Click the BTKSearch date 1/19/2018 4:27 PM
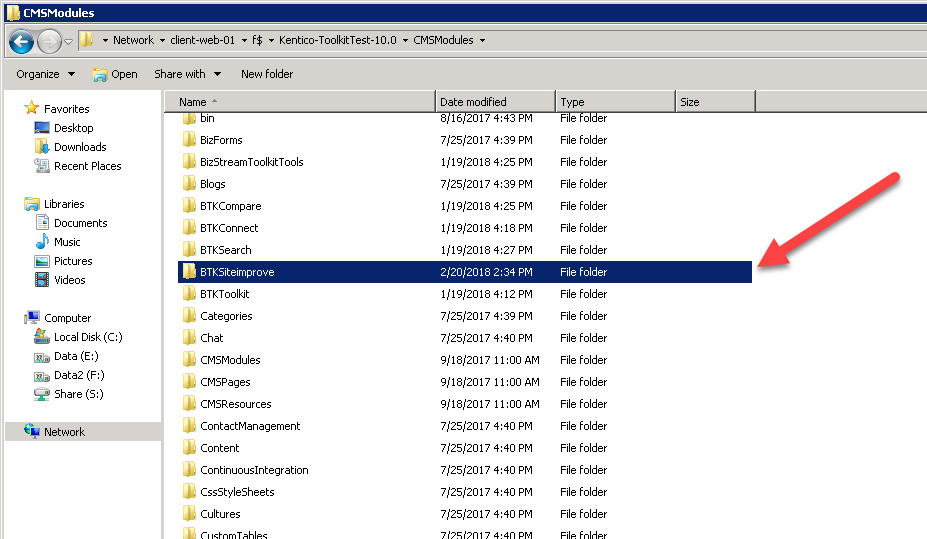927x539 pixels. coord(486,250)
